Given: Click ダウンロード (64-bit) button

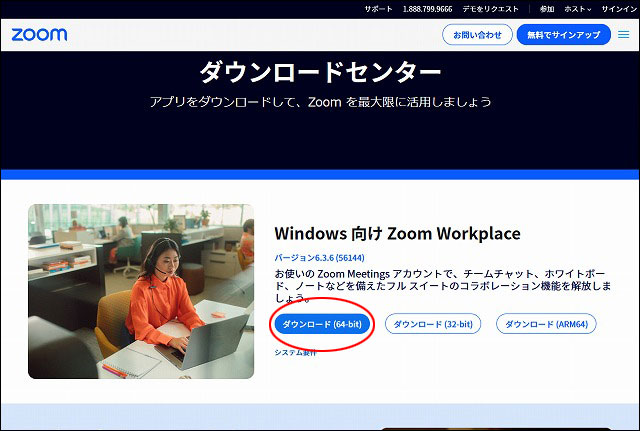Looking at the screenshot, I should click(322, 324).
